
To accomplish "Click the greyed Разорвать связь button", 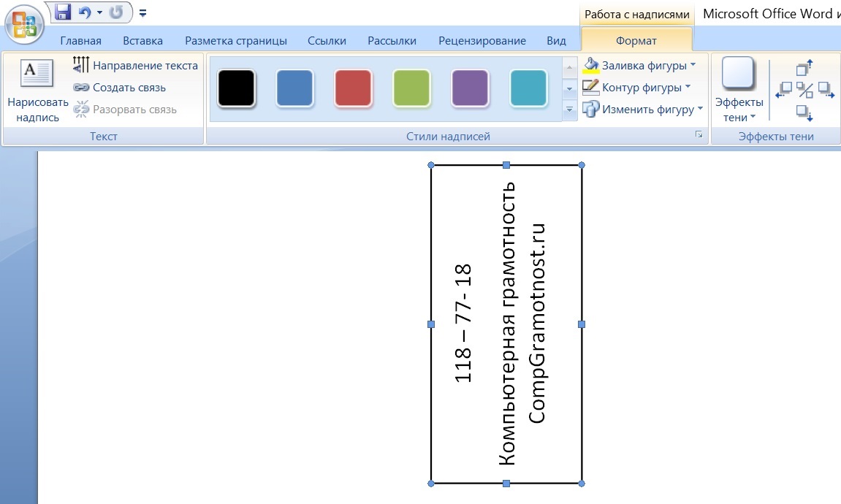I will (125, 110).
